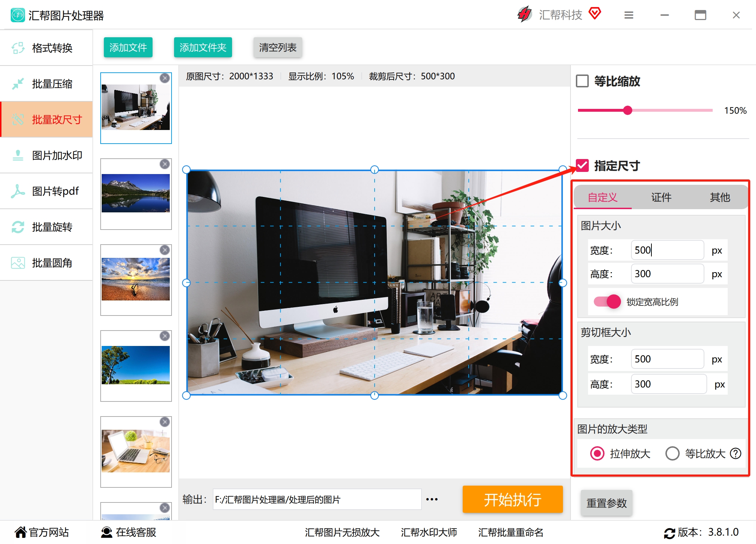Click the 图片大小 高度 input field

pyautogui.click(x=667, y=274)
